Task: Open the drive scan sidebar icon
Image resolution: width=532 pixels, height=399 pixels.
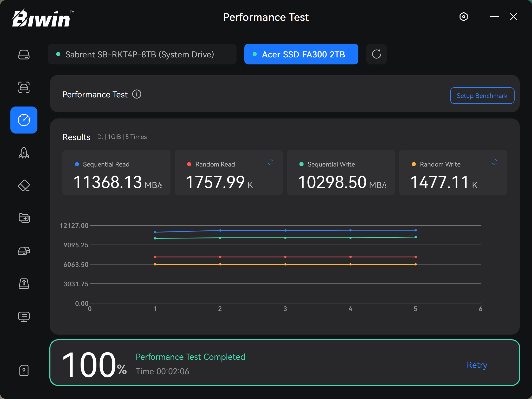Action: tap(24, 87)
